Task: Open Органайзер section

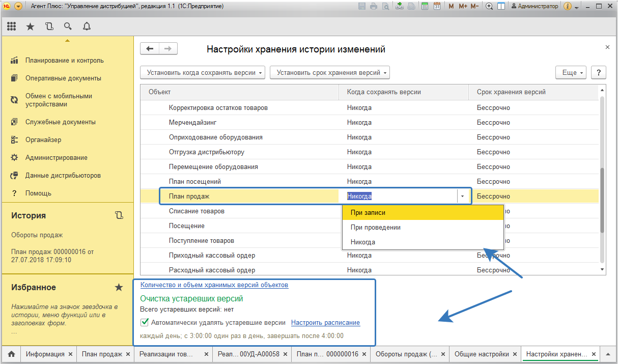Action: point(43,140)
